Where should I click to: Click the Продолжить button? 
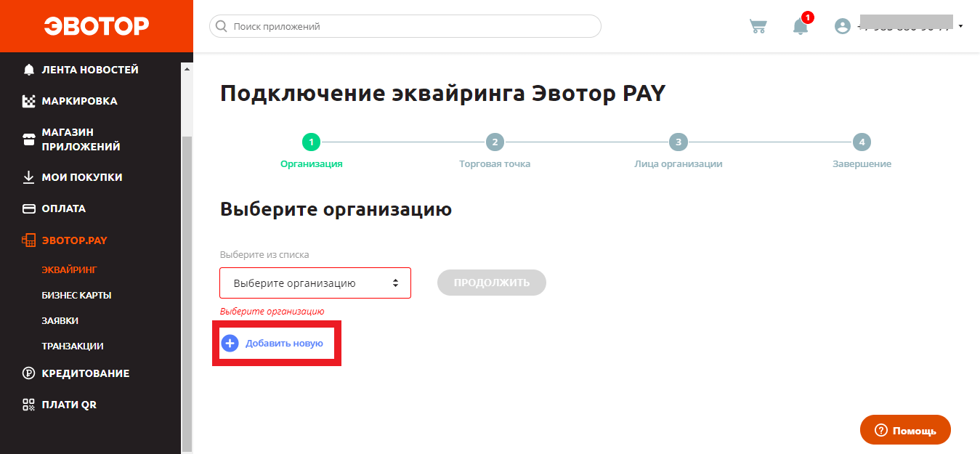tap(492, 283)
